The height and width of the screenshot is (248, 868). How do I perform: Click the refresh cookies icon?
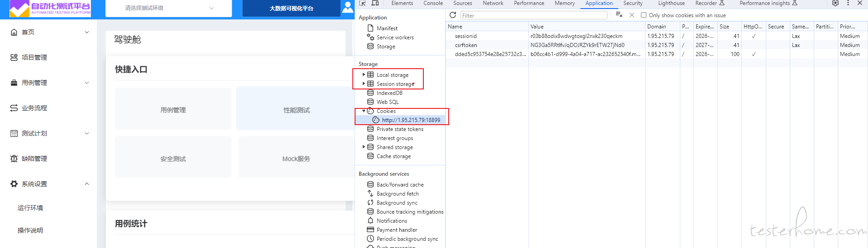tap(452, 15)
